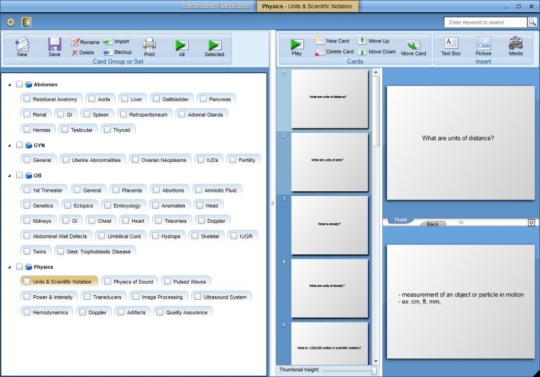Open the Pulsed Waves set
The image size is (540, 377).
186,281
